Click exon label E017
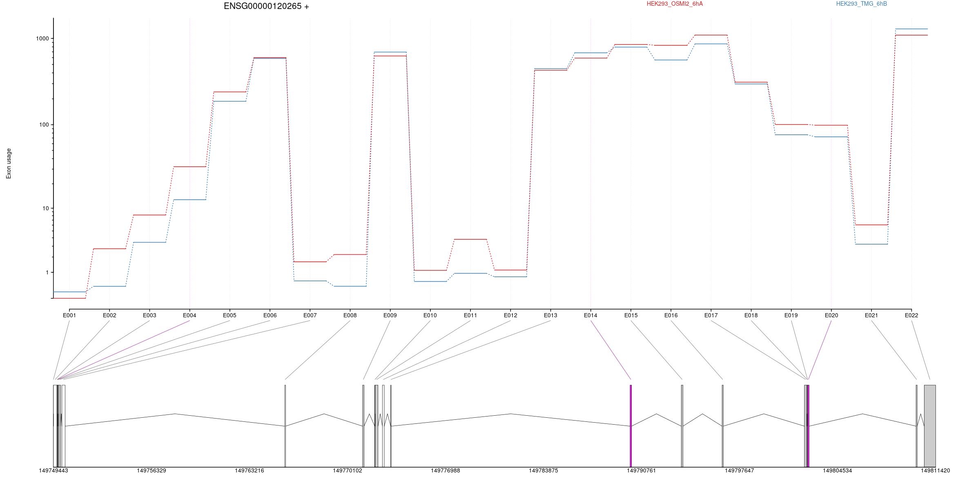The height and width of the screenshot is (490, 980). (711, 315)
